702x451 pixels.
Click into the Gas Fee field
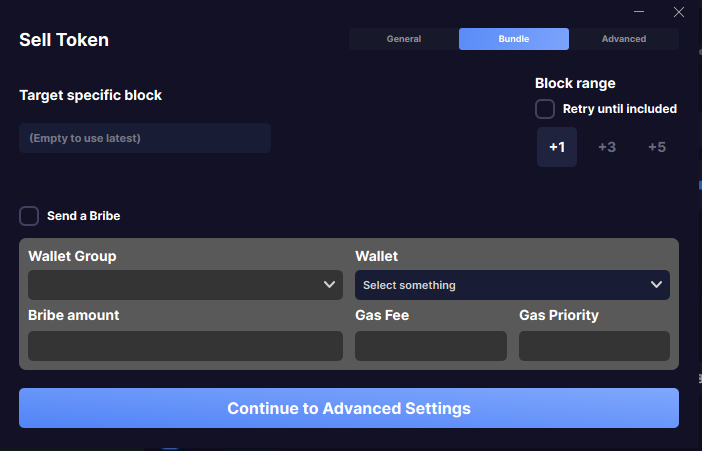click(x=431, y=346)
